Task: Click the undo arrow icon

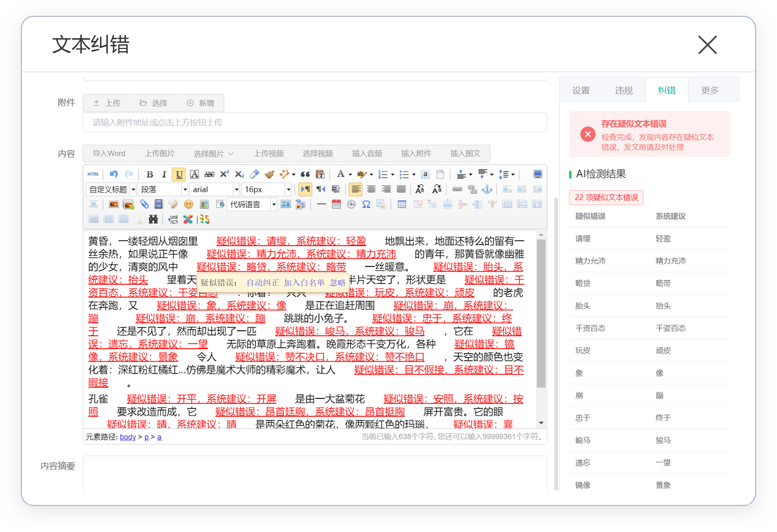Action: coord(113,174)
